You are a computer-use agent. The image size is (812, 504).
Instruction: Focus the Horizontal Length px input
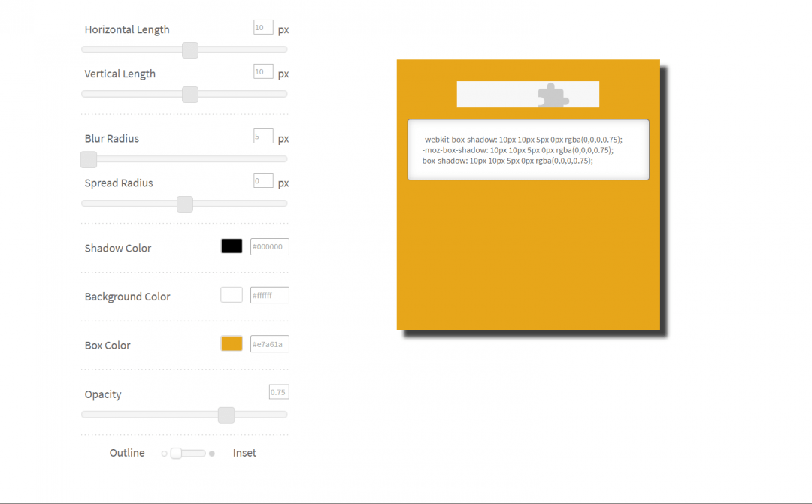[x=263, y=28]
